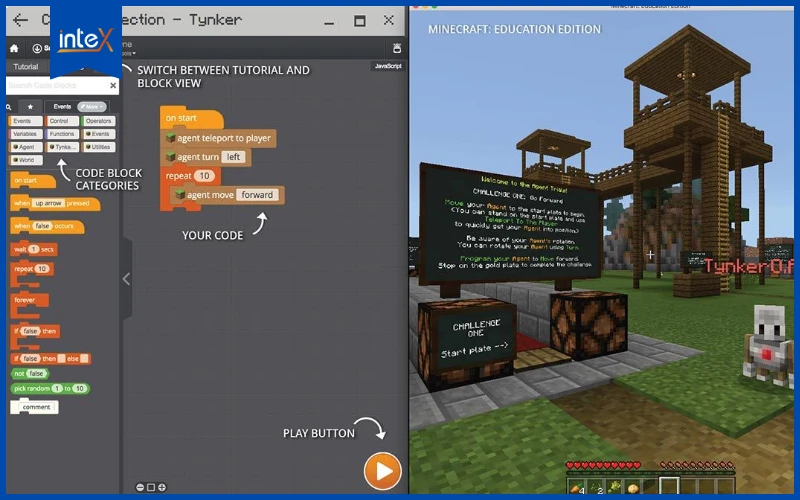Select the carrot slot in Minecraft hotbar
800x500 pixels.
click(x=577, y=487)
